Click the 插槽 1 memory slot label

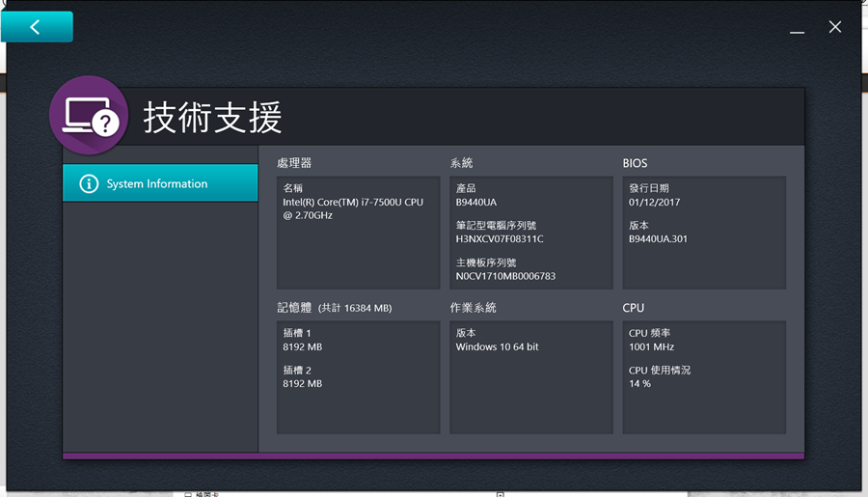(x=297, y=333)
